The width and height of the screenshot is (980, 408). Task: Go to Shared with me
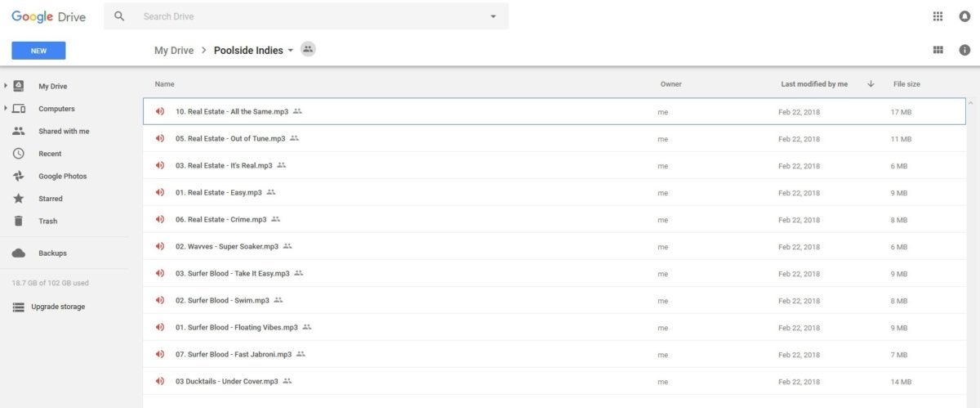(x=64, y=131)
